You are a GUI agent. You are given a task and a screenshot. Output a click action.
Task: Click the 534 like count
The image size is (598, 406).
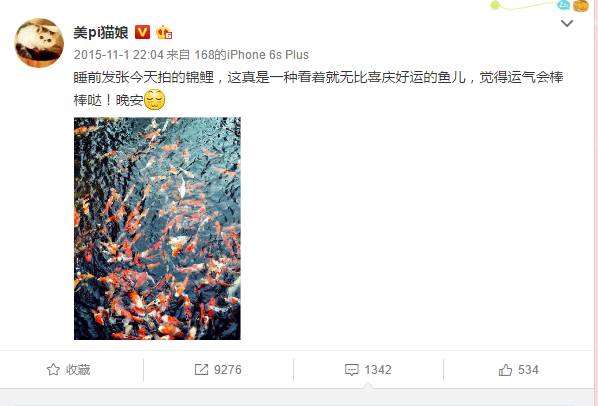528,369
